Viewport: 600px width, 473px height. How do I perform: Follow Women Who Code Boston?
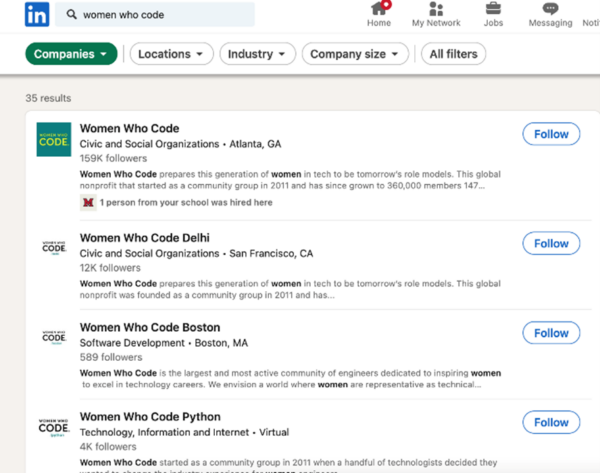(x=551, y=333)
